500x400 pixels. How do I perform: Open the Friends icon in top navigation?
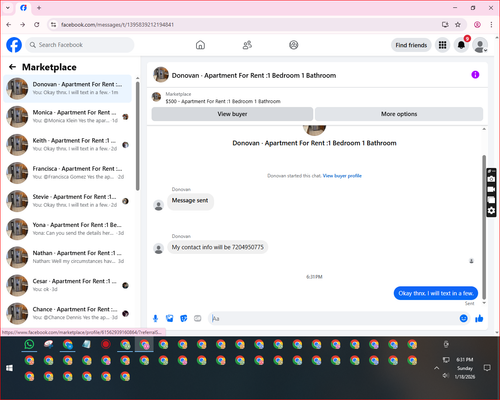tap(247, 45)
